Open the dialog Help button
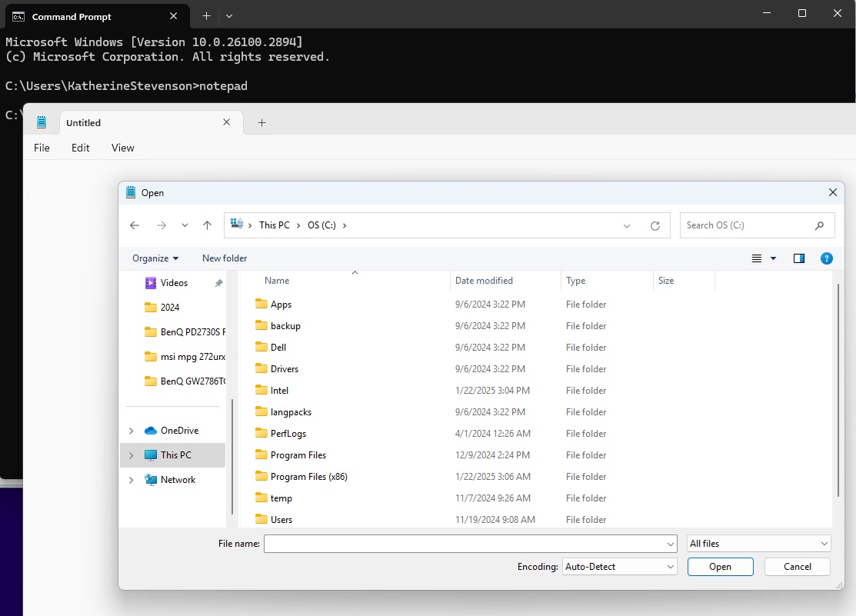Screen dimensions: 856x616 click(827, 258)
